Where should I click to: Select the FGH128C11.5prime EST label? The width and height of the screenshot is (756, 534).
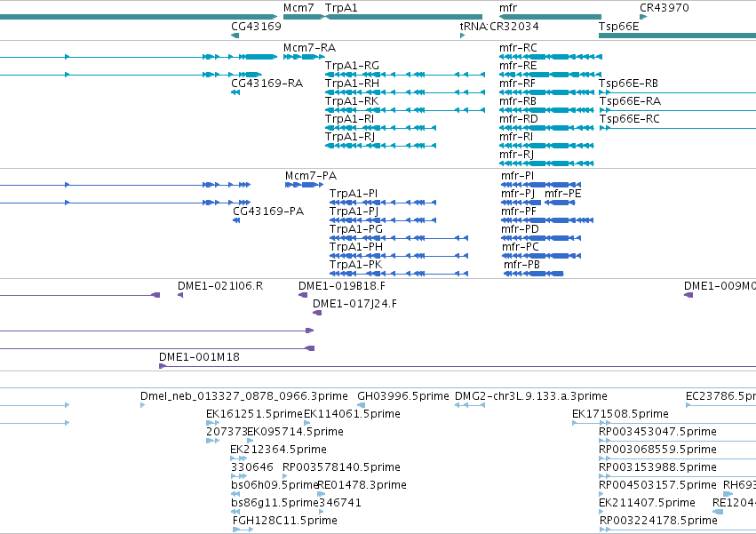point(285,522)
